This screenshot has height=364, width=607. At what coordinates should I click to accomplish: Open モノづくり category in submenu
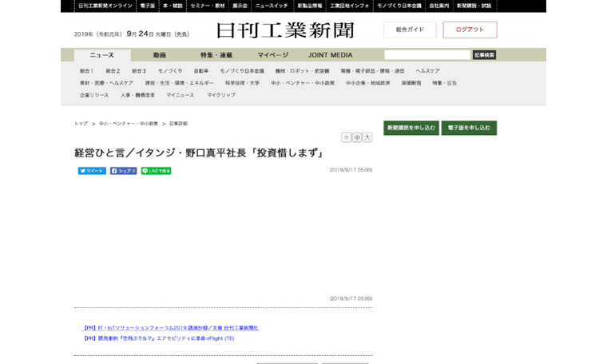[x=170, y=71]
